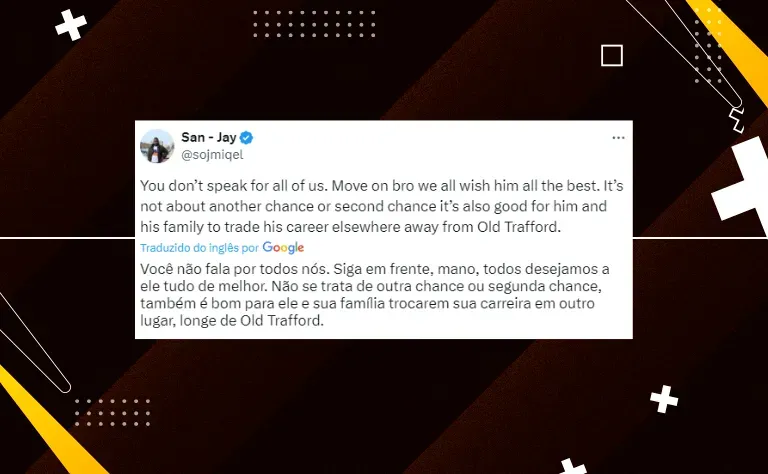Click the blue verified badge beside San - Jay
This screenshot has width=768, height=474.
tap(246, 138)
